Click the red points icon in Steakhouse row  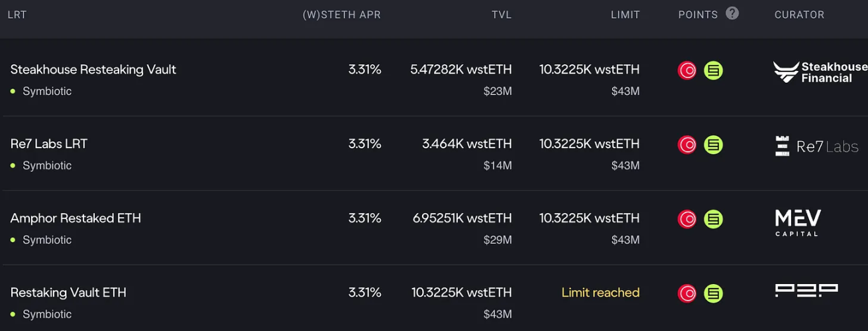687,70
